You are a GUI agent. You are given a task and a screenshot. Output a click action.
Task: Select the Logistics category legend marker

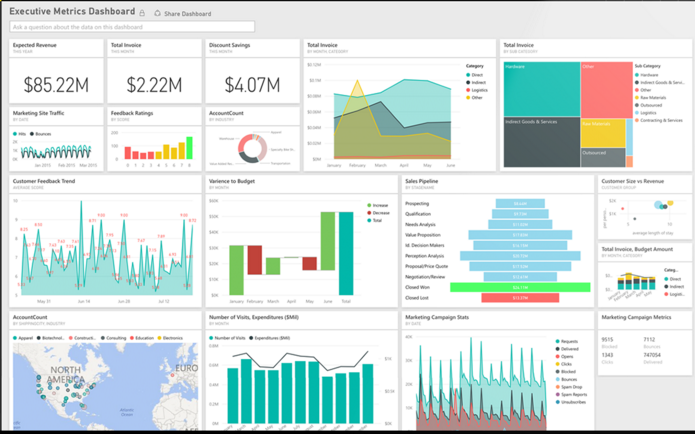[467, 90]
